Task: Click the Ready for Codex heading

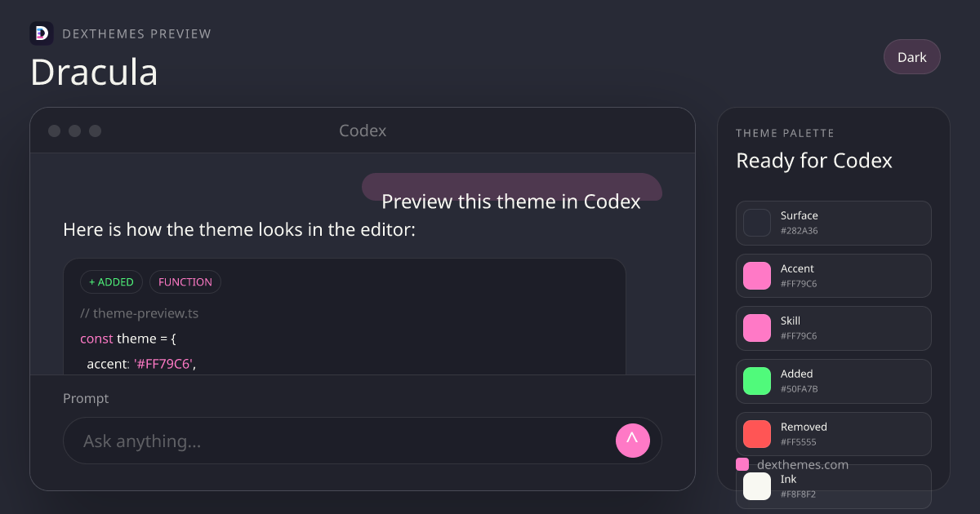Action: 814,161
